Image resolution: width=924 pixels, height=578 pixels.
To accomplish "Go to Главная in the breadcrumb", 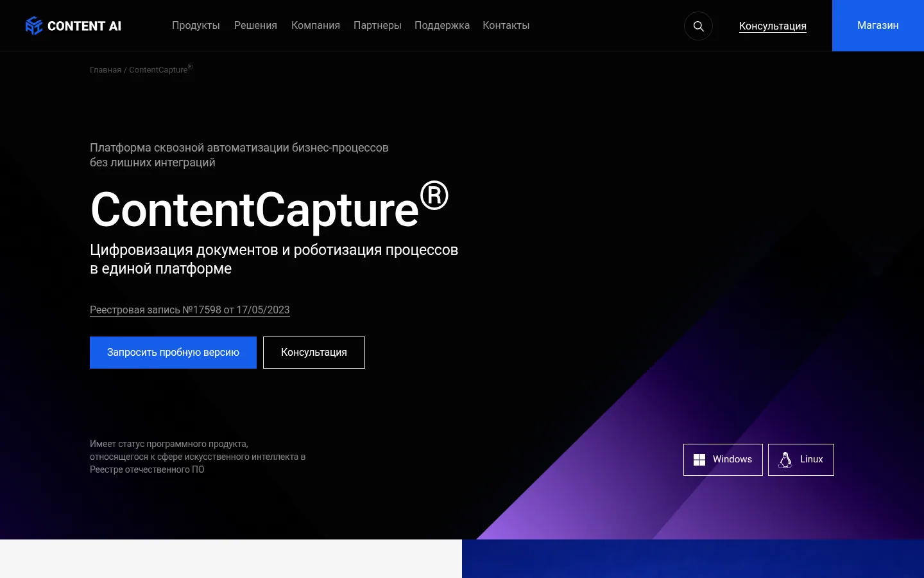I will (x=105, y=70).
